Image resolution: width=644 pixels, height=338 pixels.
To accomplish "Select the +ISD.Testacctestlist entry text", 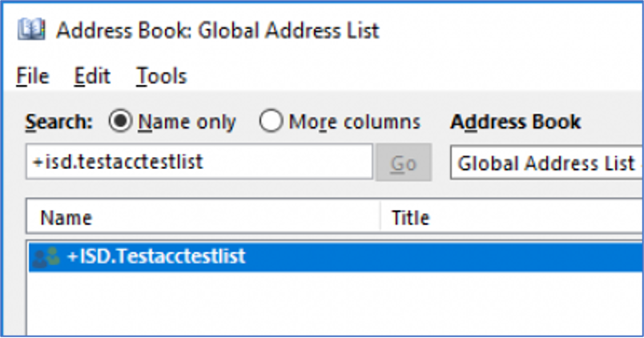I will tap(156, 256).
